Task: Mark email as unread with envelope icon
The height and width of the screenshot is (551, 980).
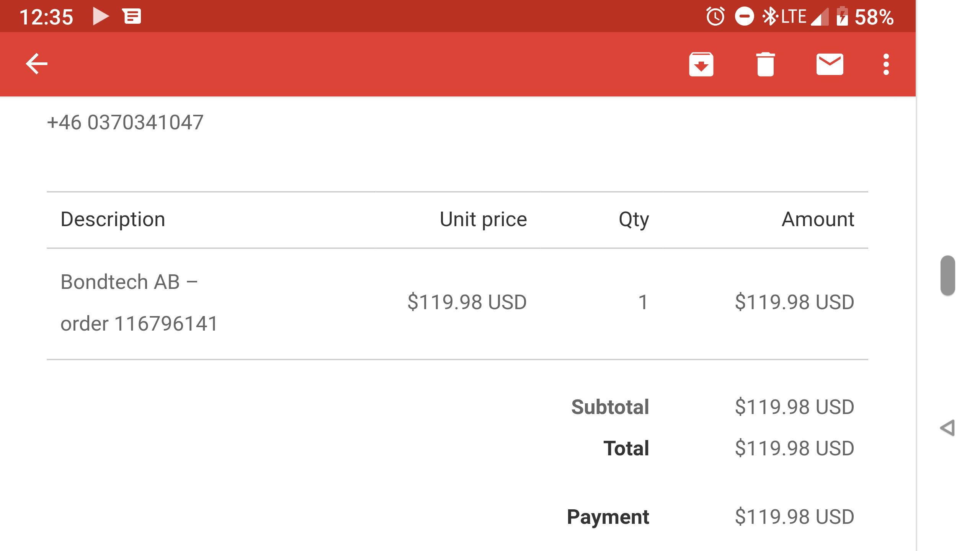Action: click(x=830, y=64)
